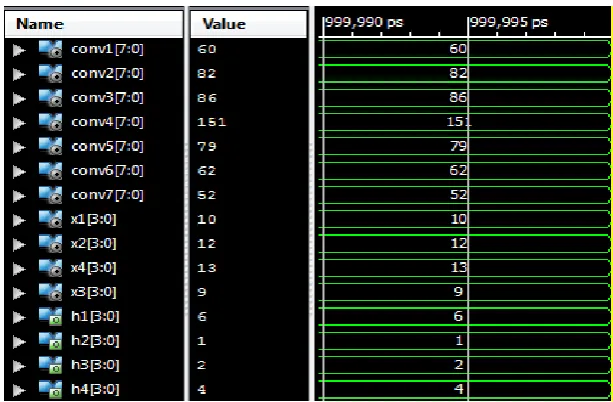The image size is (613, 402).
Task: Select the conv4[7:0] signal icon
Action: tap(50, 122)
